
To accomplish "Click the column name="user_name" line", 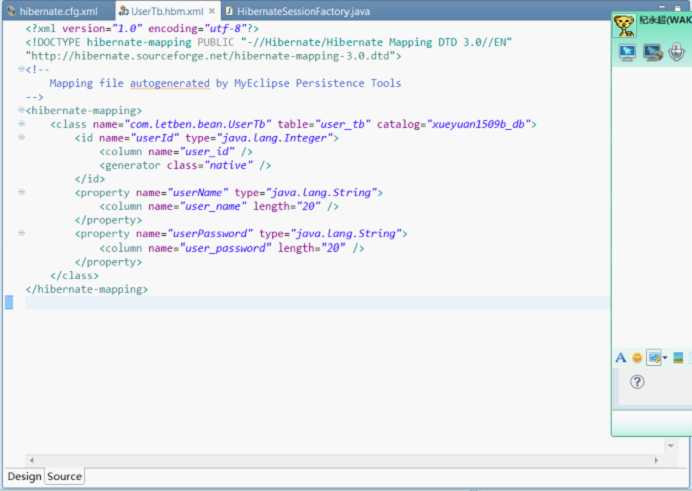I will click(219, 206).
